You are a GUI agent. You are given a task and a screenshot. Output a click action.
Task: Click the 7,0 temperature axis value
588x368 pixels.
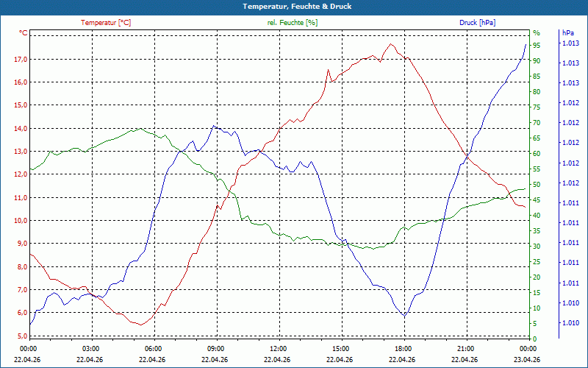[x=22, y=290]
